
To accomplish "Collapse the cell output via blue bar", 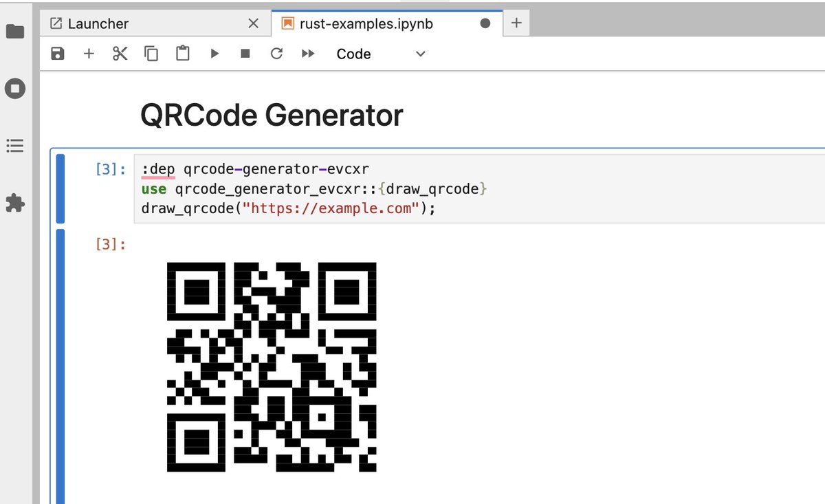I will pyautogui.click(x=60, y=366).
